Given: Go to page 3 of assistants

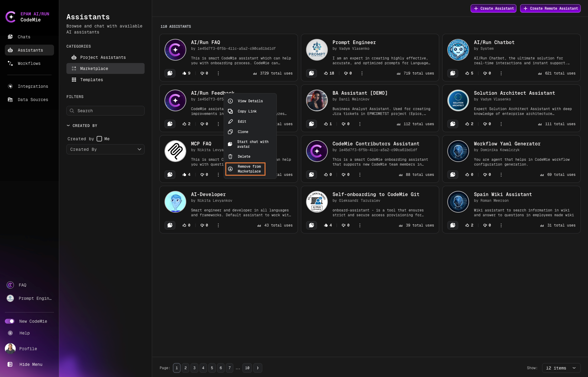Looking at the screenshot, I should pos(194,368).
